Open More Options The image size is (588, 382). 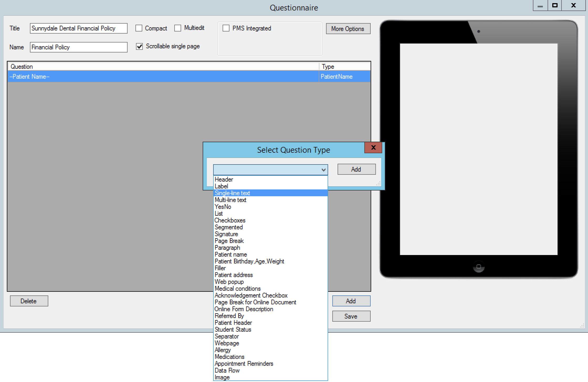click(348, 29)
